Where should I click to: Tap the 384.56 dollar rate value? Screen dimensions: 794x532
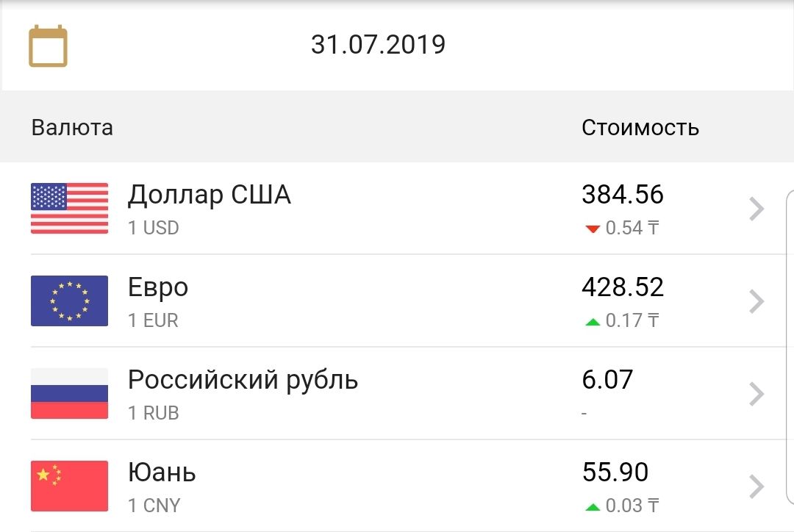point(622,195)
